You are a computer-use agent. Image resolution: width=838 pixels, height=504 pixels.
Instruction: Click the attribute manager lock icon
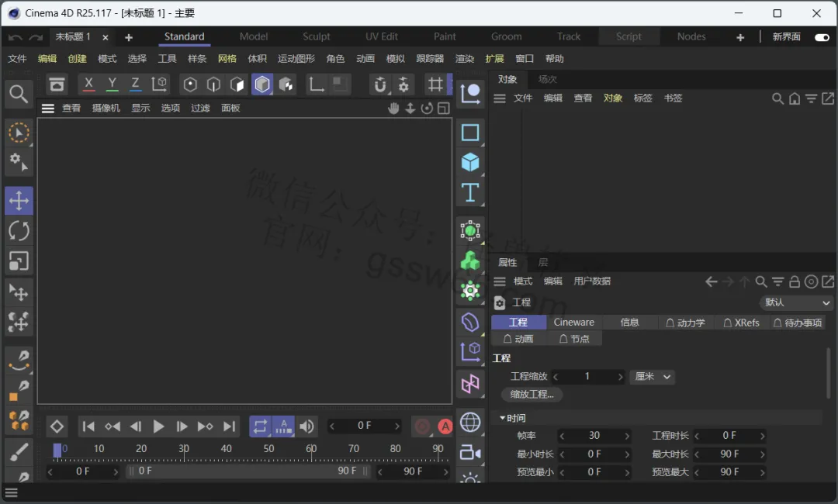coord(795,281)
